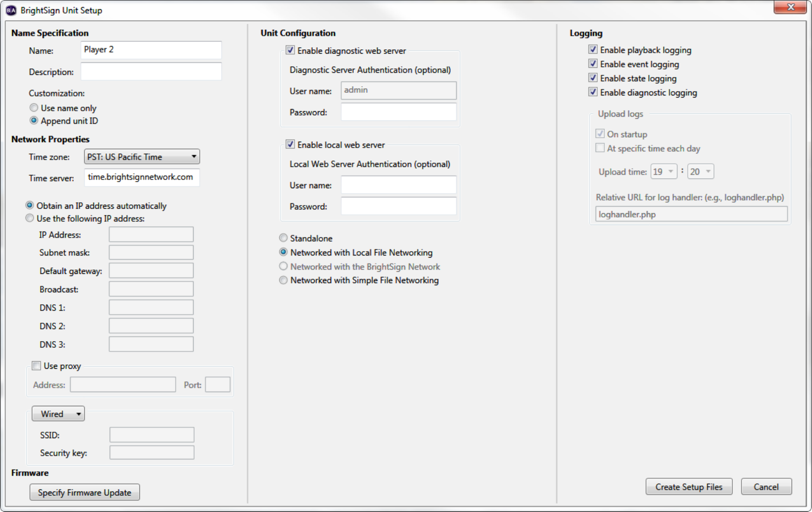Screen dimensions: 812x512
Task: Uncheck Enable local web server
Action: 290,145
